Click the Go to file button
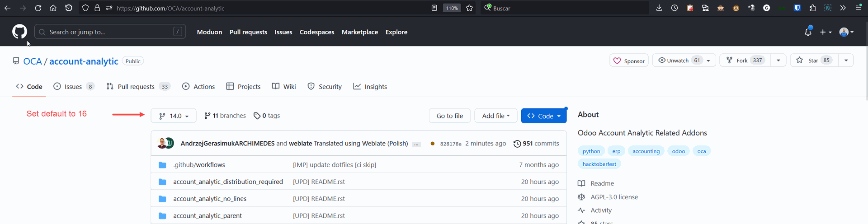 449,116
